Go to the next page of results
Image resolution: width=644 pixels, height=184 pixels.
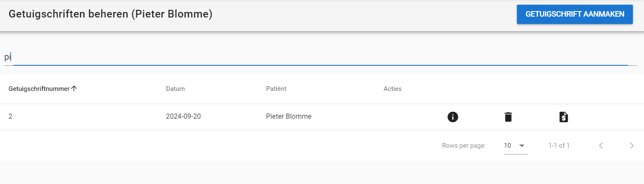(x=632, y=146)
